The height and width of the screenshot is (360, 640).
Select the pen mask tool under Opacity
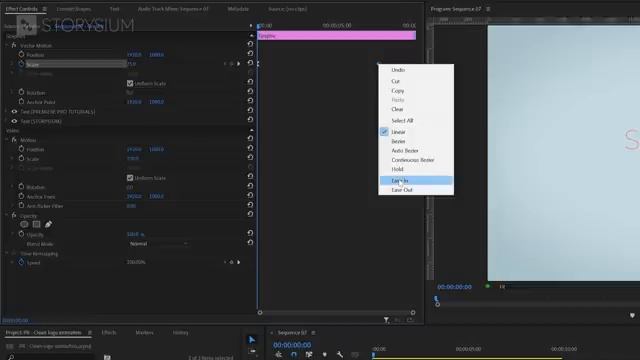[48, 224]
